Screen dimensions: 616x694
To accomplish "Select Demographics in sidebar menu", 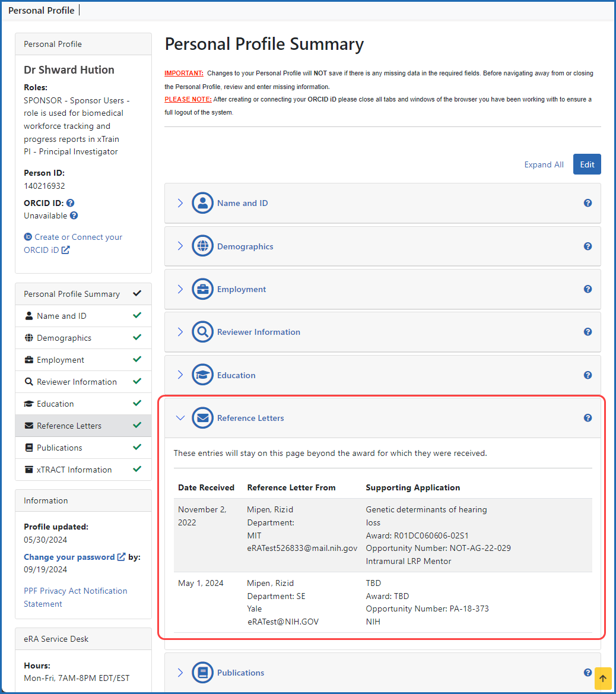I will pyautogui.click(x=83, y=338).
